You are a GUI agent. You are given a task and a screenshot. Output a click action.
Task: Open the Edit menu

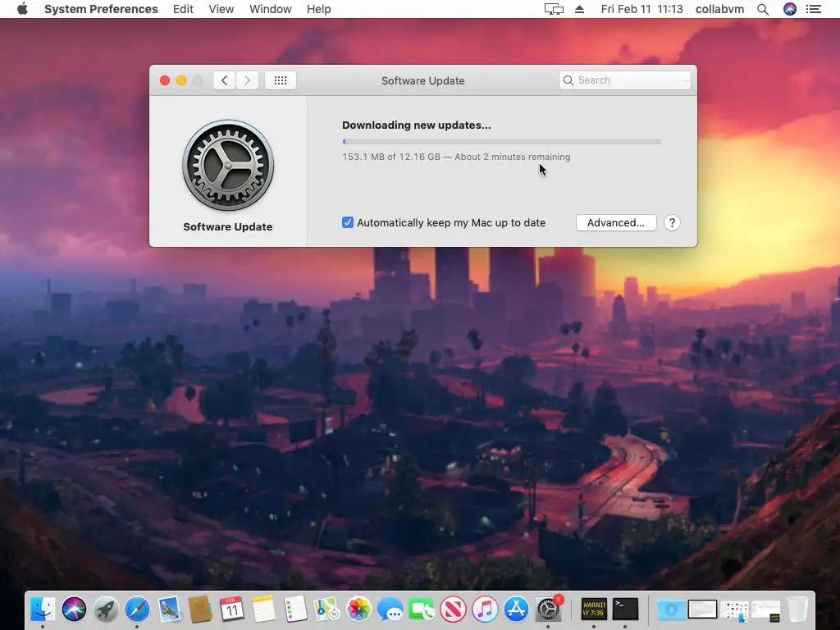point(183,9)
